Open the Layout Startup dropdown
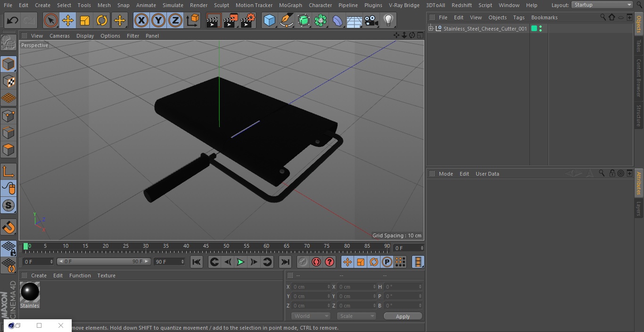The width and height of the screenshot is (644, 332). [603, 5]
